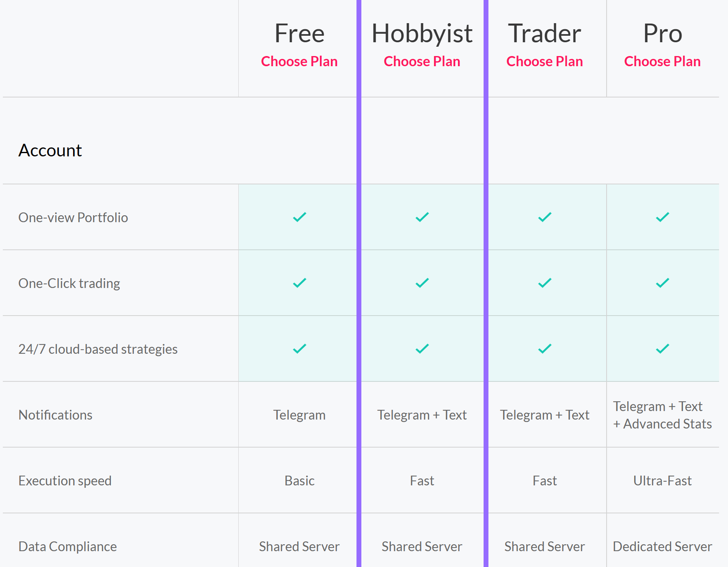The width and height of the screenshot is (728, 567).
Task: Select Choose Plan for Trader
Action: (x=544, y=61)
